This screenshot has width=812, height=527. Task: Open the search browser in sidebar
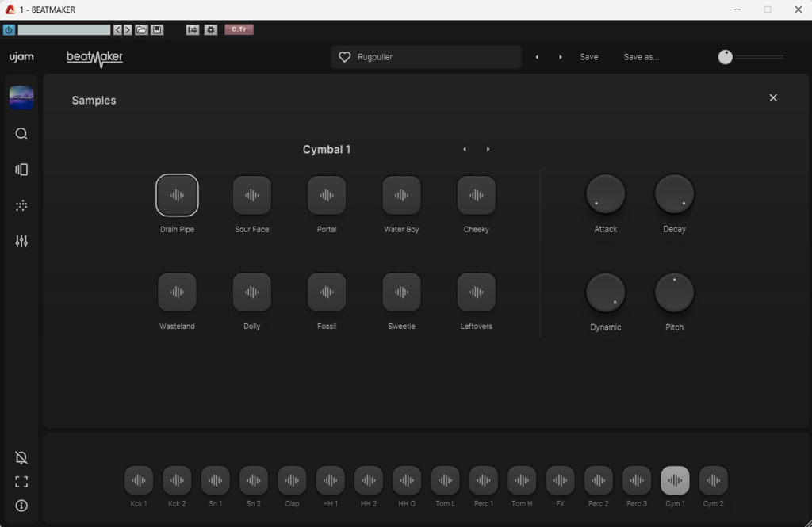pos(21,134)
